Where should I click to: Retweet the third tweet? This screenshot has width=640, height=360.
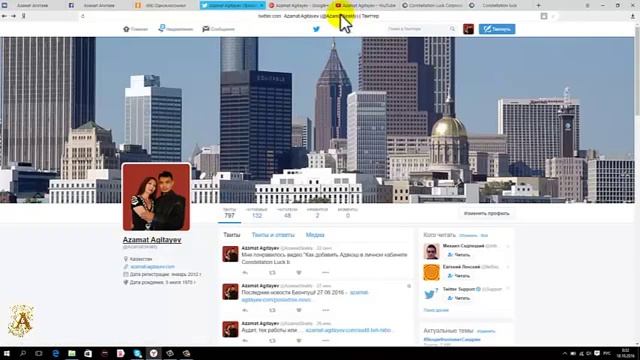[x=272, y=340]
